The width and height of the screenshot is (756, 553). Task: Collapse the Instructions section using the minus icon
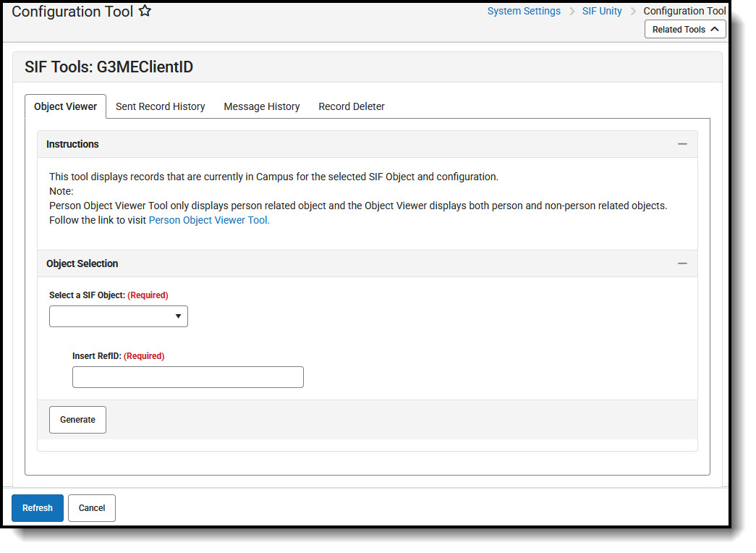(682, 143)
